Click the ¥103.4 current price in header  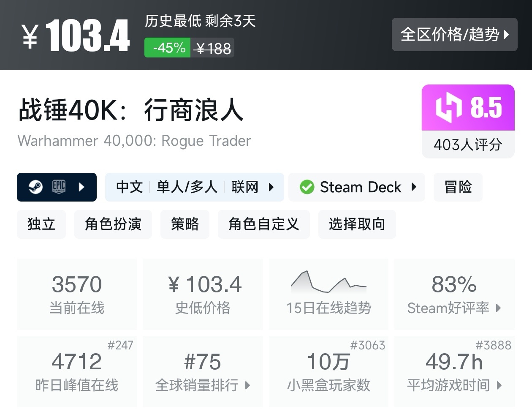(76, 36)
